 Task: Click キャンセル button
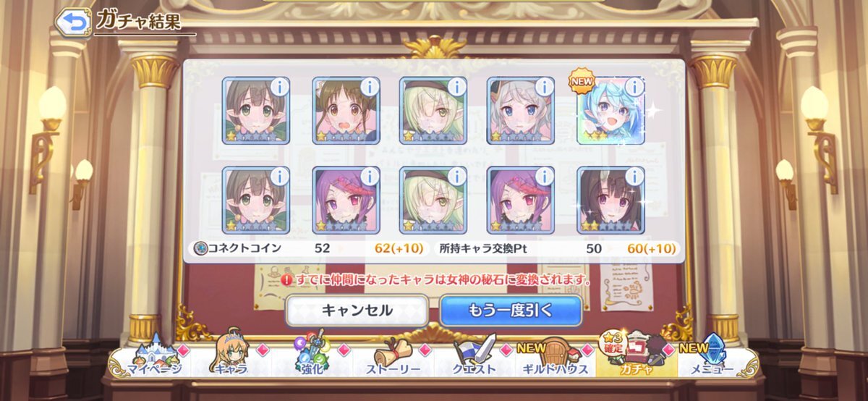coord(357,311)
